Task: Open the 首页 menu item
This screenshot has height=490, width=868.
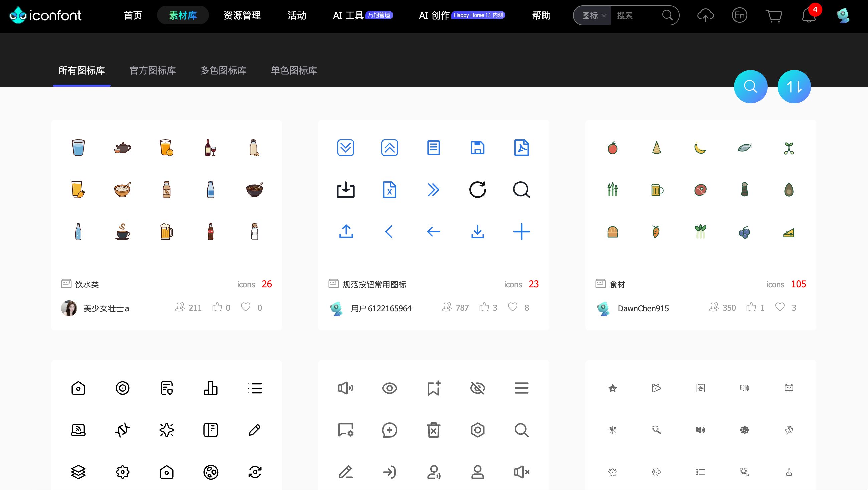Action: [133, 15]
